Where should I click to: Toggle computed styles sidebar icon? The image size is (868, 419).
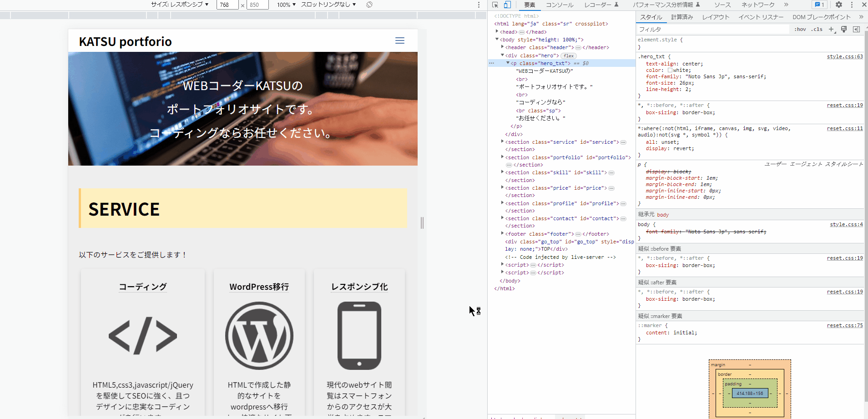pos(856,29)
